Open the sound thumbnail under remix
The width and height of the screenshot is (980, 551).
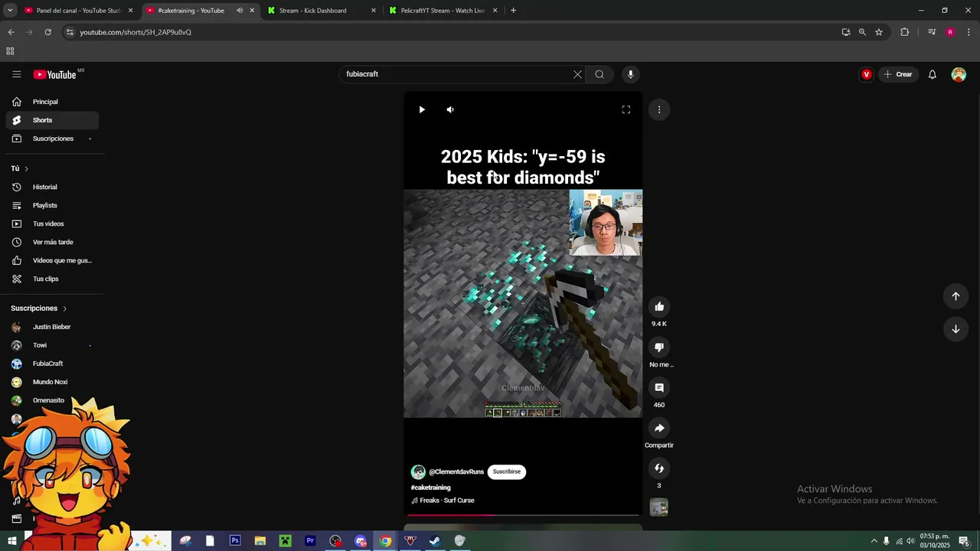[x=659, y=507]
